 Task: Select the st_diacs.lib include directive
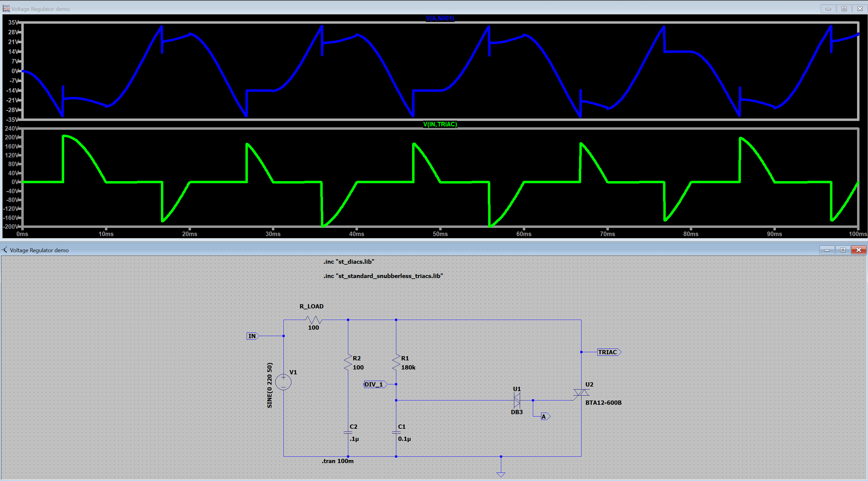pyautogui.click(x=349, y=262)
